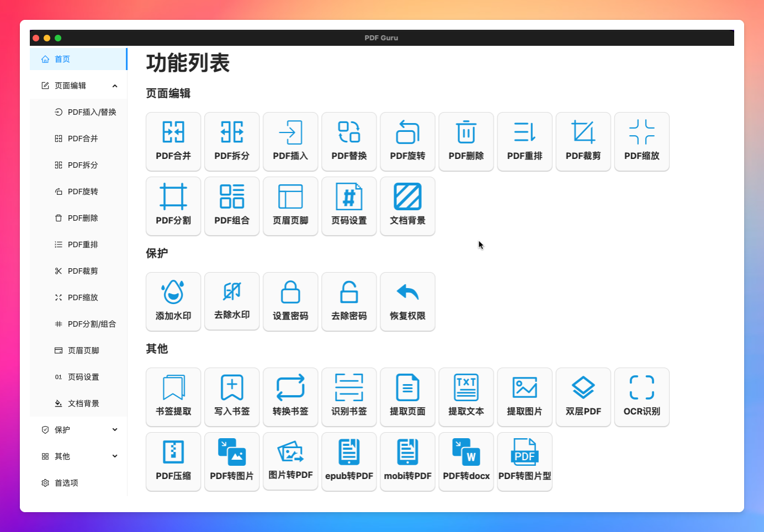
Task: Open the PDF替换 function card
Action: (x=349, y=142)
